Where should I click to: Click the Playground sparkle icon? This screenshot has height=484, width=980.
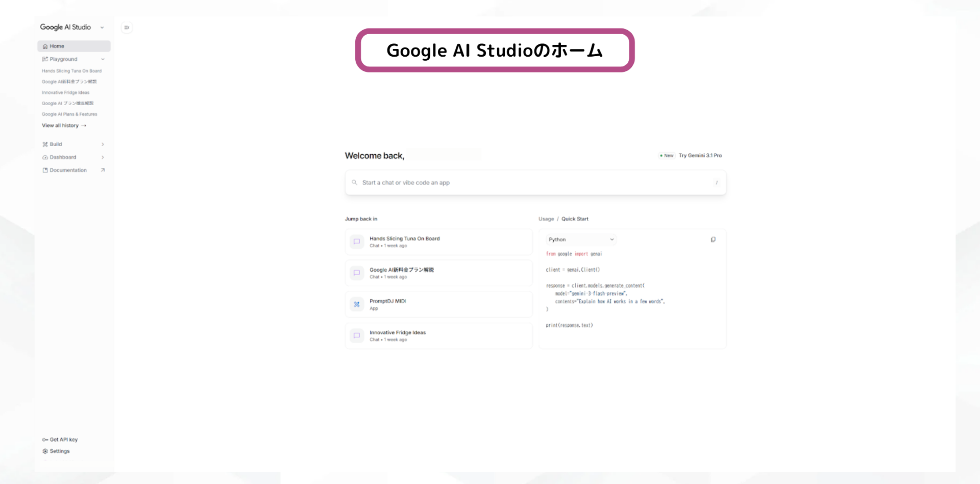[x=45, y=59]
